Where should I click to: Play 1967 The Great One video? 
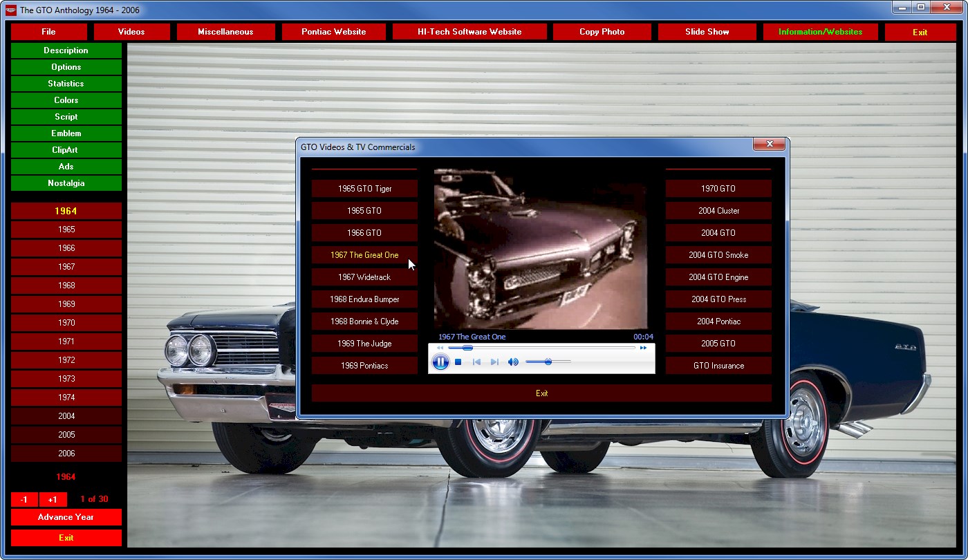click(364, 255)
